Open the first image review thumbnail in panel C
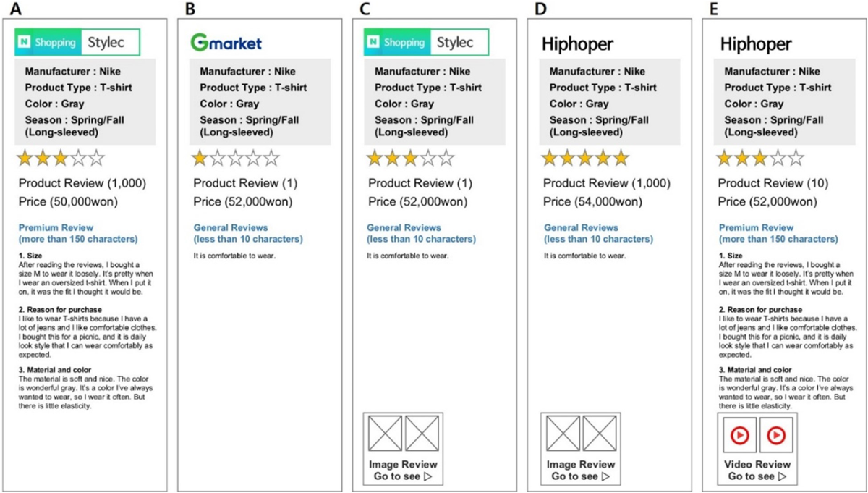The height and width of the screenshot is (493, 868). click(x=386, y=434)
